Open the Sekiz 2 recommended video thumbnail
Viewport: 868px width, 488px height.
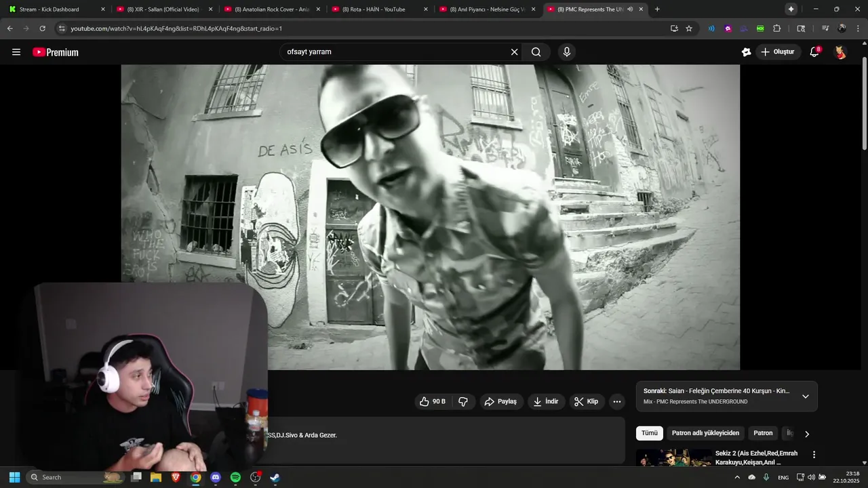coord(673,457)
